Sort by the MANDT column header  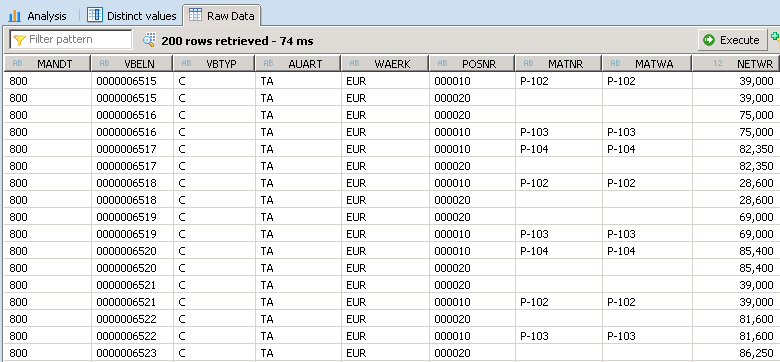[x=47, y=64]
